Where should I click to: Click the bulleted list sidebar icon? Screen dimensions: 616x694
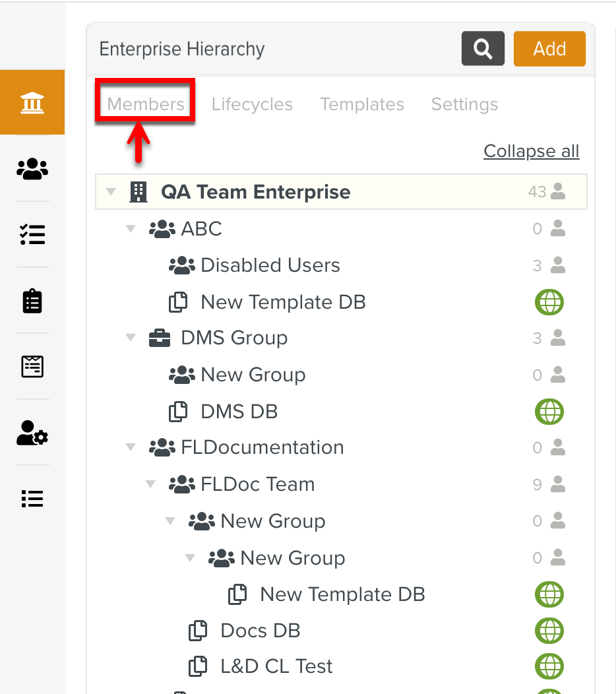pyautogui.click(x=32, y=499)
